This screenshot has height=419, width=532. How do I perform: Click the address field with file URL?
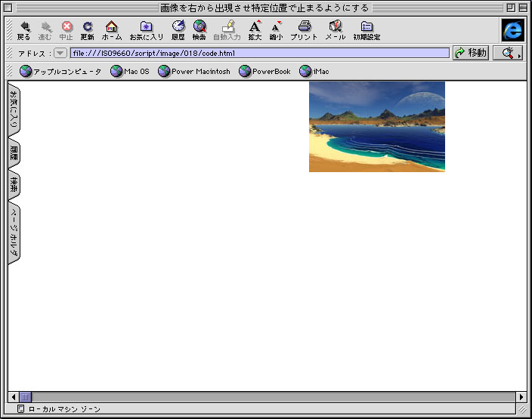259,53
